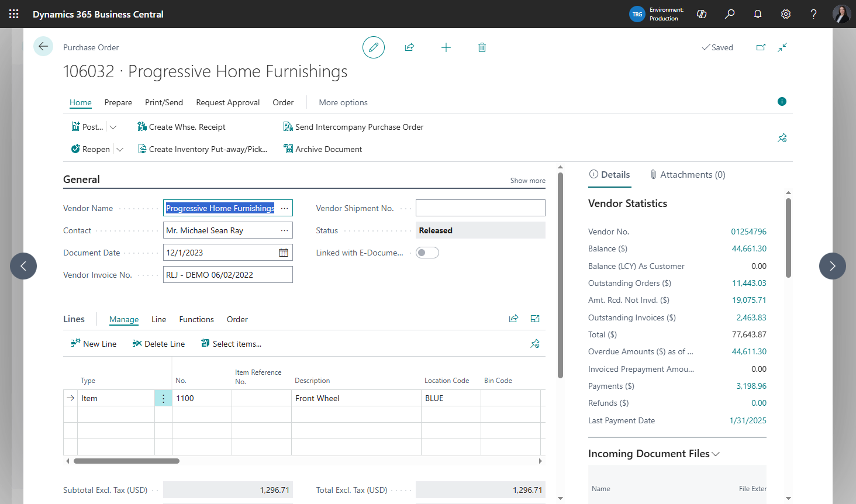856x504 pixels.
Task: Open the Document Date calendar picker
Action: [284, 253]
